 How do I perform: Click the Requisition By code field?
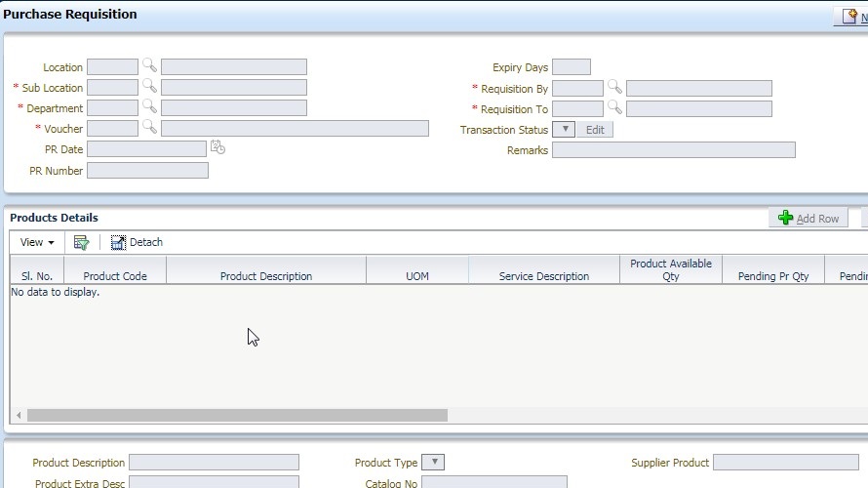click(578, 89)
